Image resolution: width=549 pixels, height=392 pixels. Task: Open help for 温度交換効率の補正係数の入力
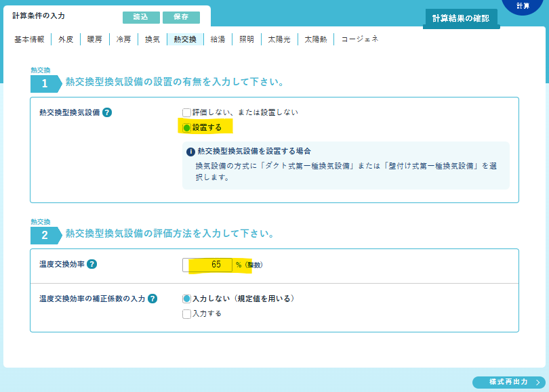(x=152, y=299)
